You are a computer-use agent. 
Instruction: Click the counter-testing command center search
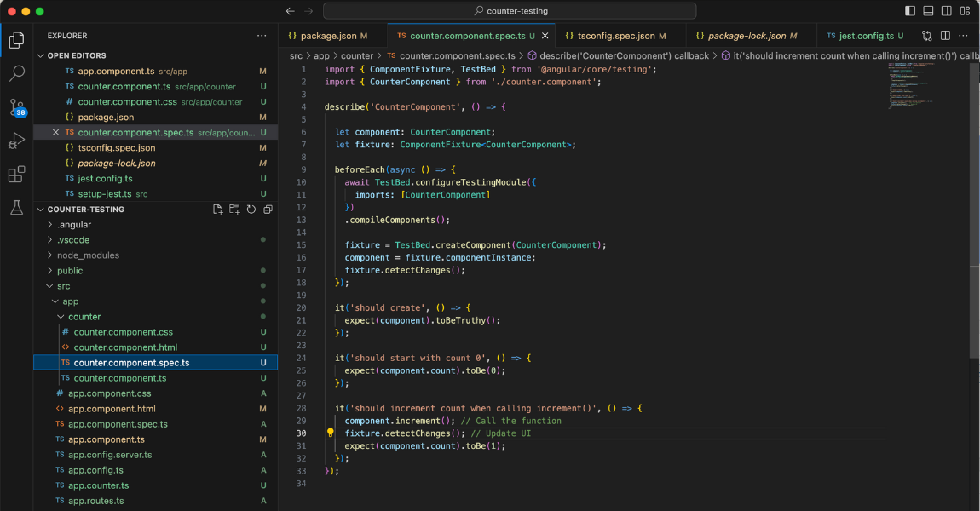point(510,11)
